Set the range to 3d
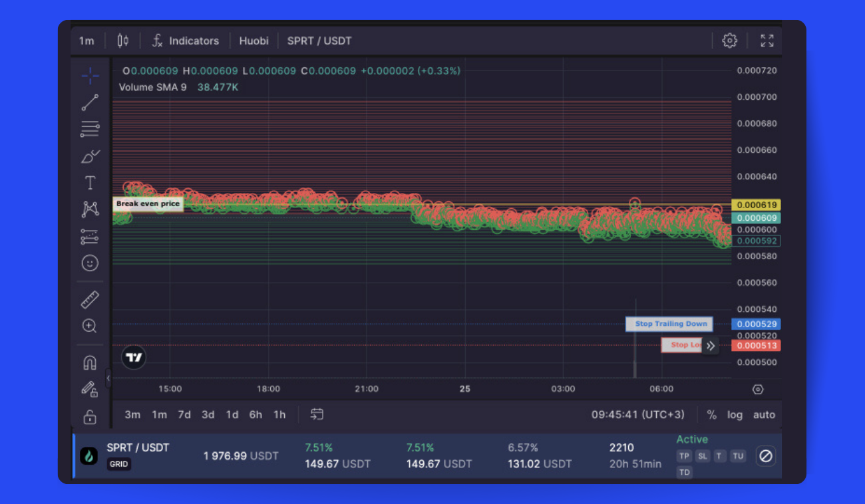The image size is (865, 504). point(208,415)
